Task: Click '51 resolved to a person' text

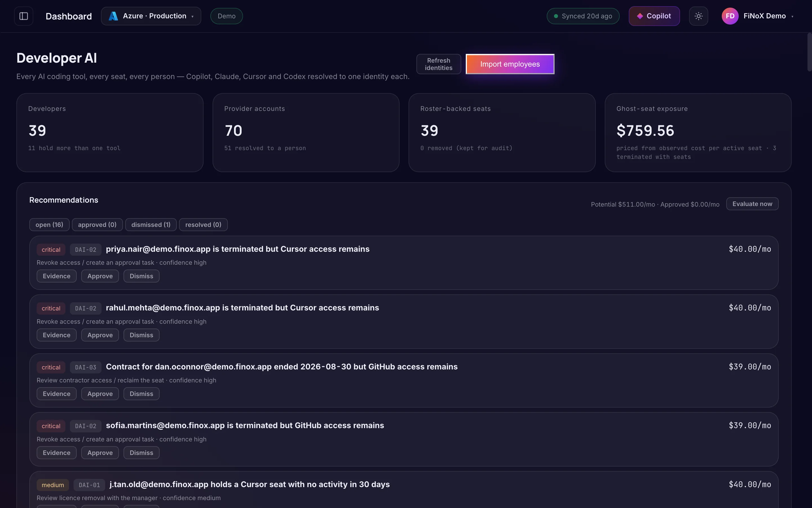Action: (265, 148)
